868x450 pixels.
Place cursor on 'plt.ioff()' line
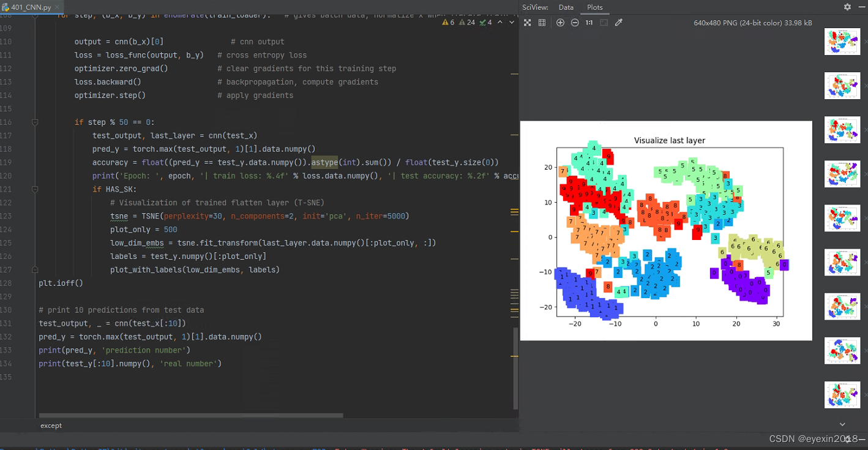pos(61,283)
